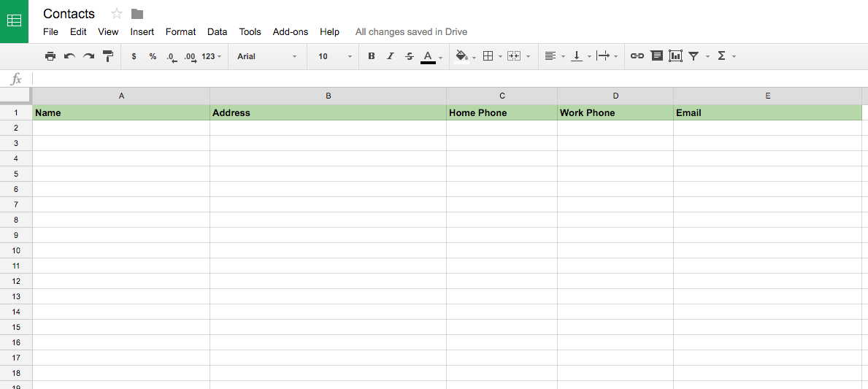Toggle strikethrough formatting
Viewport: 868px width, 389px height.
click(409, 56)
